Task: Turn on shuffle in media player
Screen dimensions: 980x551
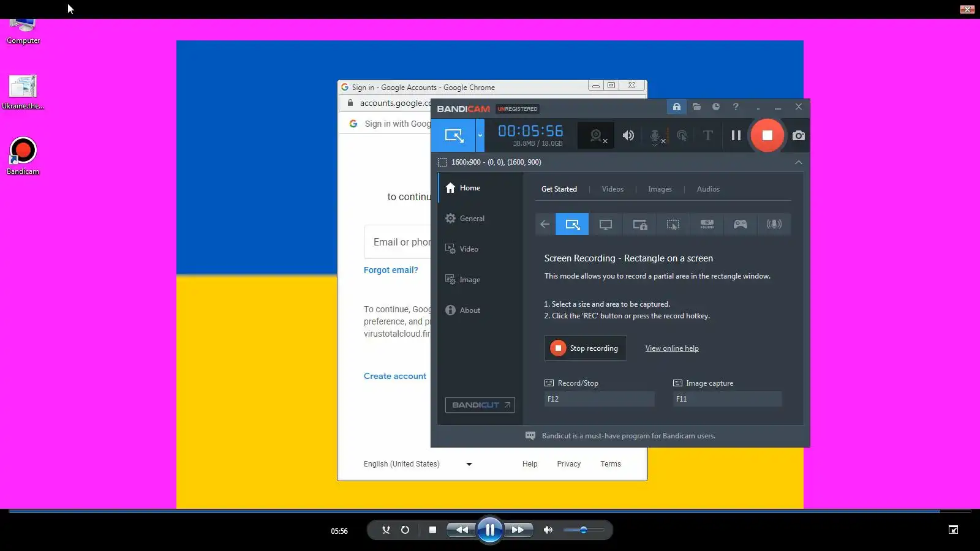Action: click(386, 530)
